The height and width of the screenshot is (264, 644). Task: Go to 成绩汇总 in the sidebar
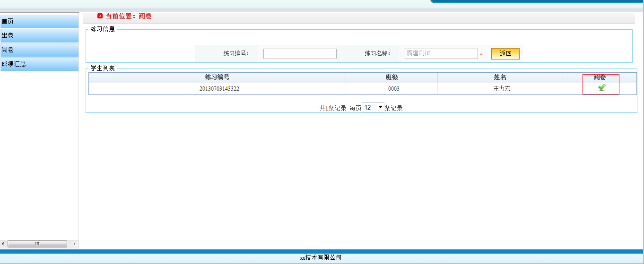[39, 64]
